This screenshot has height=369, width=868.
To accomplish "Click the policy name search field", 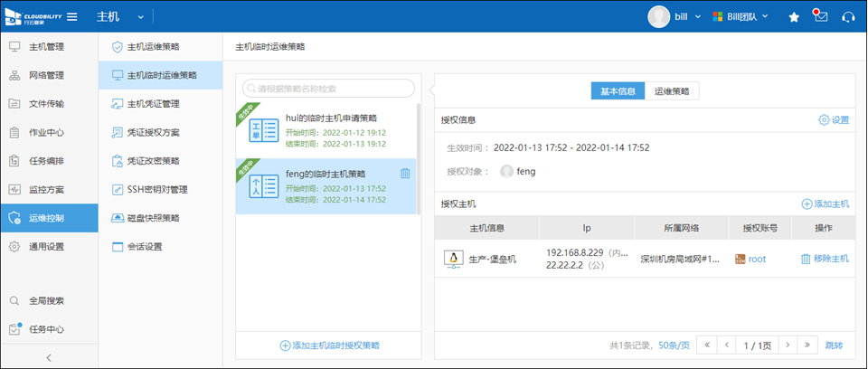I will coord(329,89).
